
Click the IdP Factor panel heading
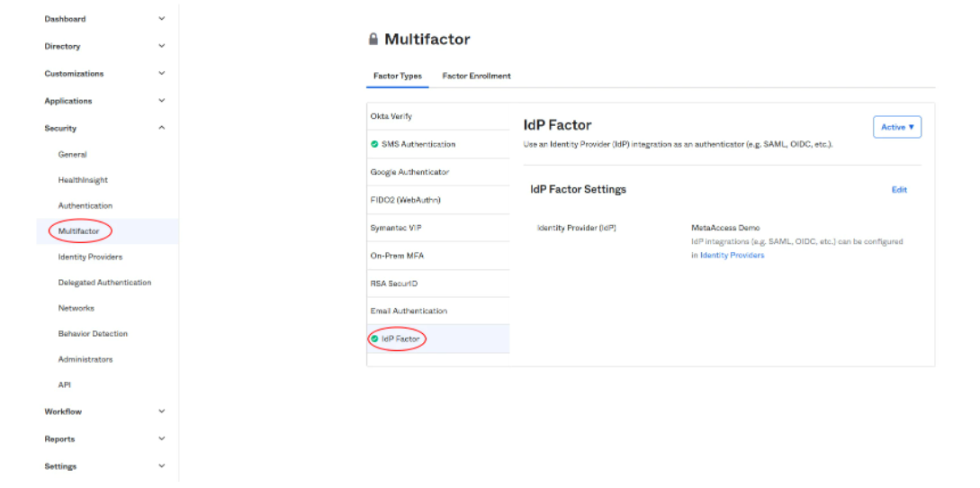tap(558, 125)
